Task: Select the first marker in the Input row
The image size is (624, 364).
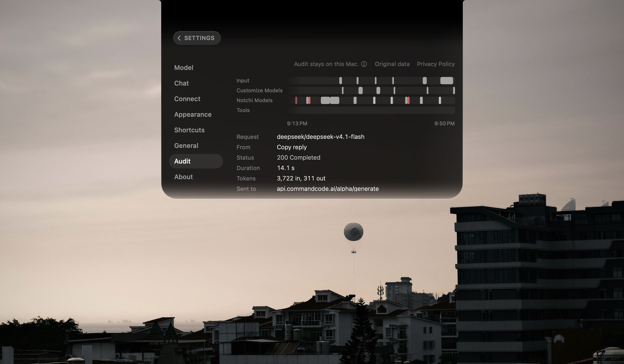Action: (x=341, y=81)
